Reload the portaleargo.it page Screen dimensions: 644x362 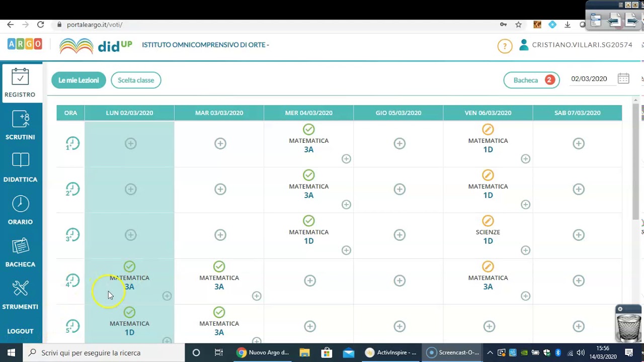tap(41, 25)
